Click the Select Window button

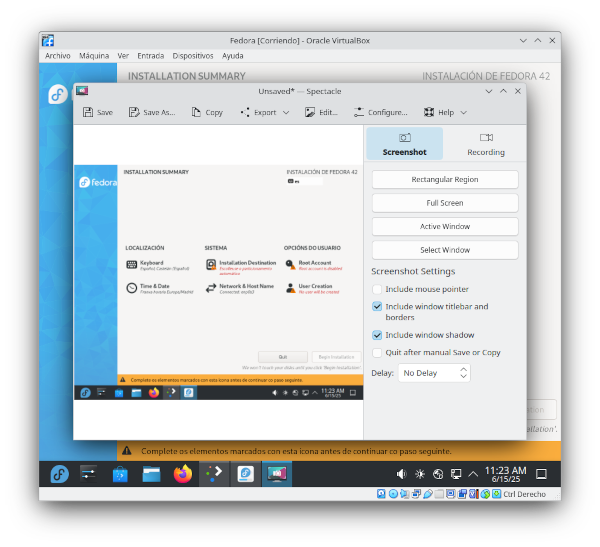tap(445, 250)
